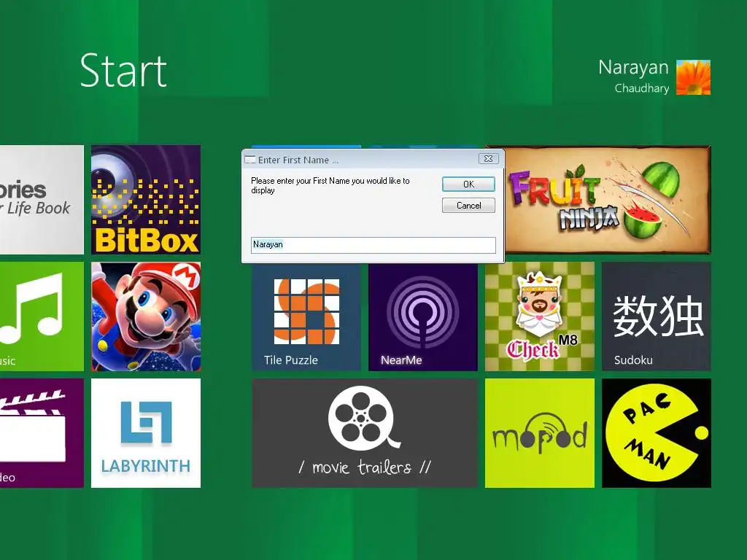Launch the Tile Puzzle app
747x560 pixels.
tap(306, 318)
